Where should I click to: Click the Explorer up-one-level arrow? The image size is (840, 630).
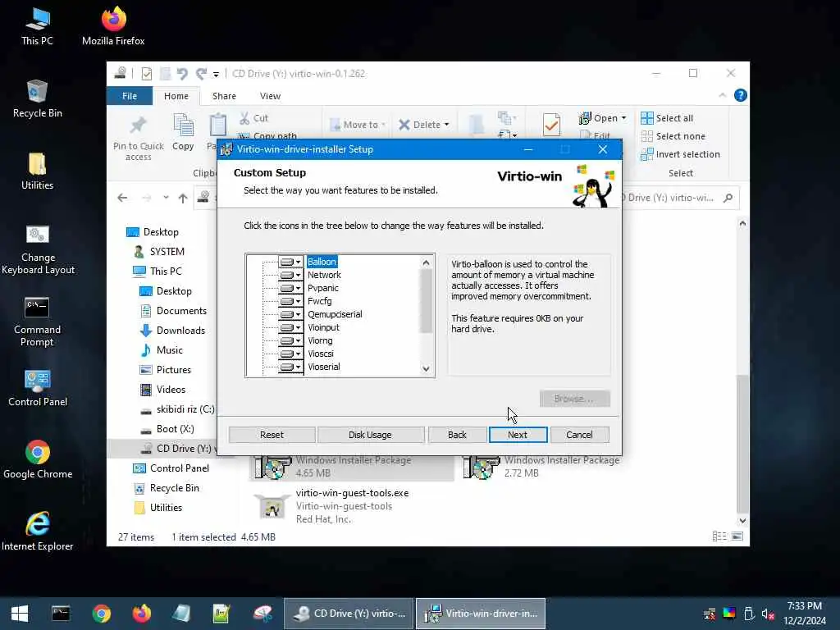pyautogui.click(x=183, y=199)
